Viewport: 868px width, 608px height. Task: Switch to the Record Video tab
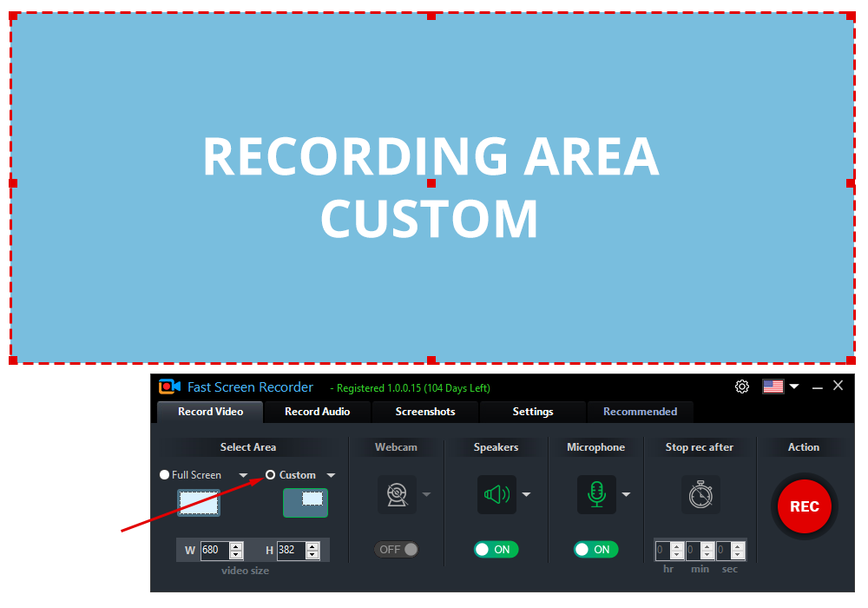click(210, 412)
